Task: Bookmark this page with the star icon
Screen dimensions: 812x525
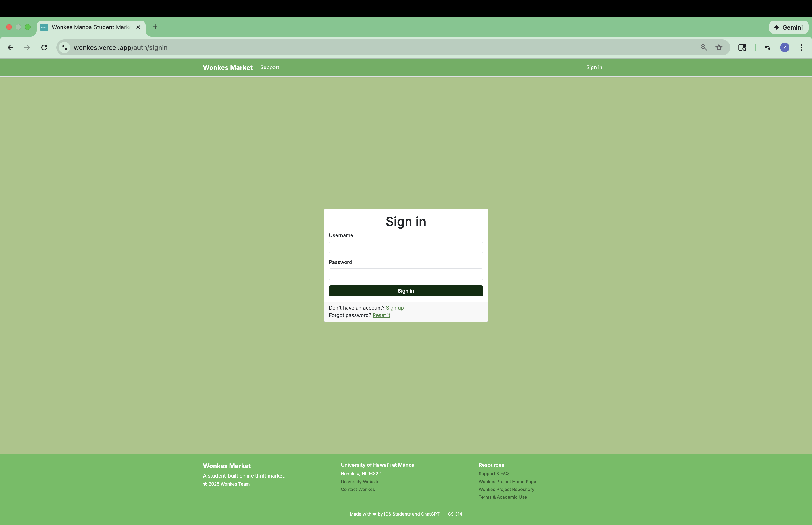Action: (719, 47)
